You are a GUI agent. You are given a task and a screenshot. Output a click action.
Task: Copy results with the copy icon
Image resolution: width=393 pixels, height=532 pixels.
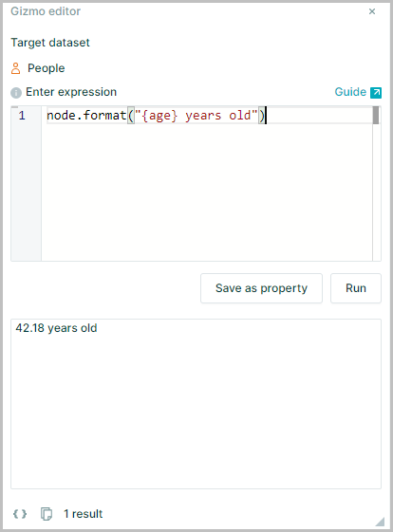47,514
